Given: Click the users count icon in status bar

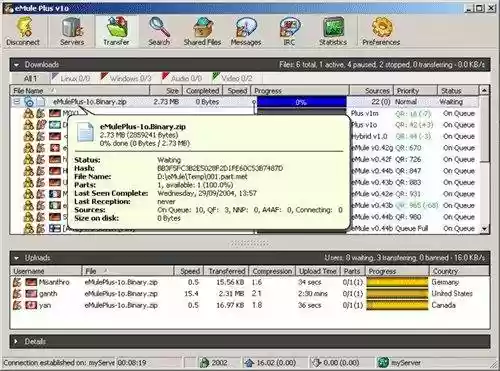Looking at the screenshot, I should tap(204, 362).
